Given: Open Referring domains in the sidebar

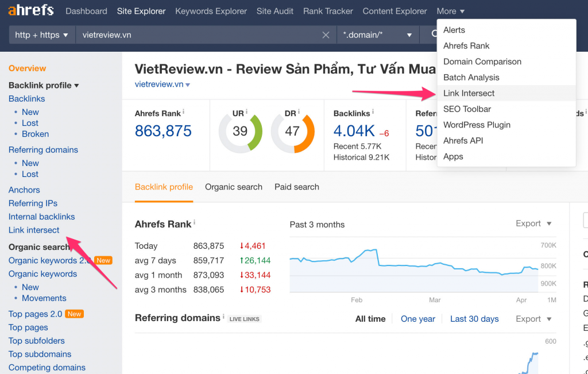Looking at the screenshot, I should click(43, 150).
